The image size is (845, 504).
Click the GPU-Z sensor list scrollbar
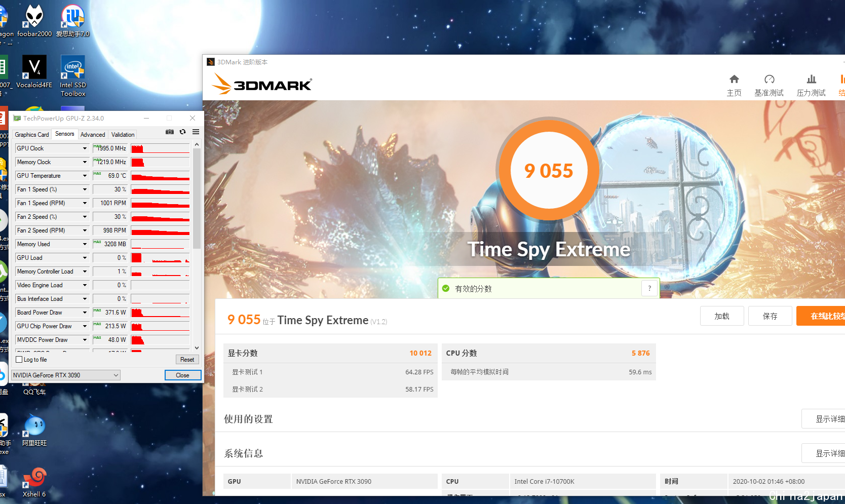pyautogui.click(x=197, y=199)
